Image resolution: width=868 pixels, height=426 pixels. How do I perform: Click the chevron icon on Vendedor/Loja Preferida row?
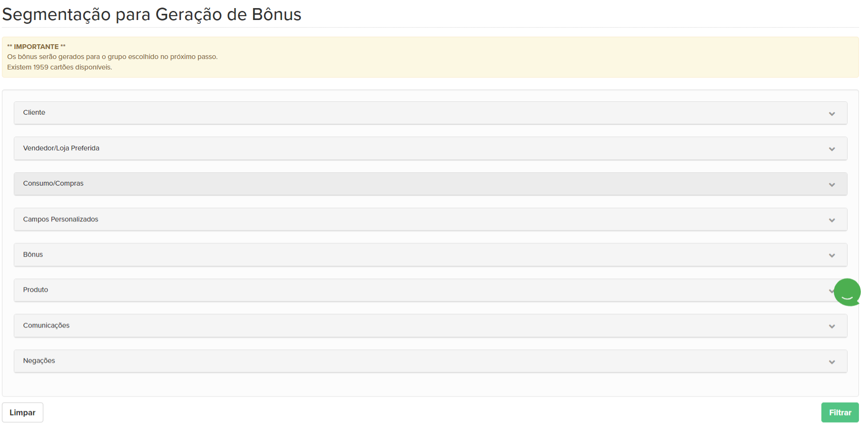point(831,149)
